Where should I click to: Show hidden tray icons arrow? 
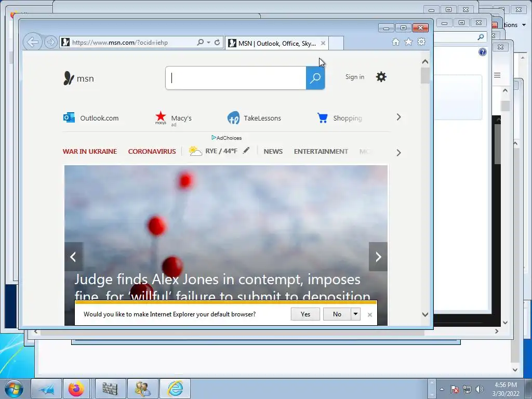point(442,389)
